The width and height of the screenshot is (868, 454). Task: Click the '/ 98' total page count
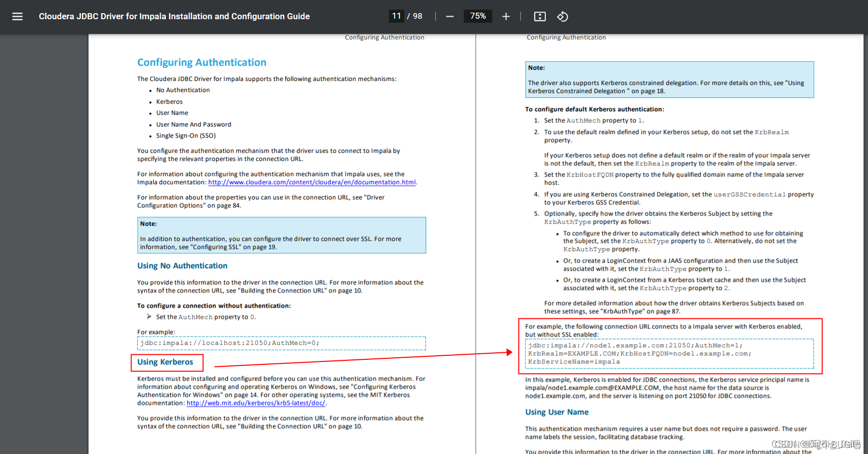415,16
